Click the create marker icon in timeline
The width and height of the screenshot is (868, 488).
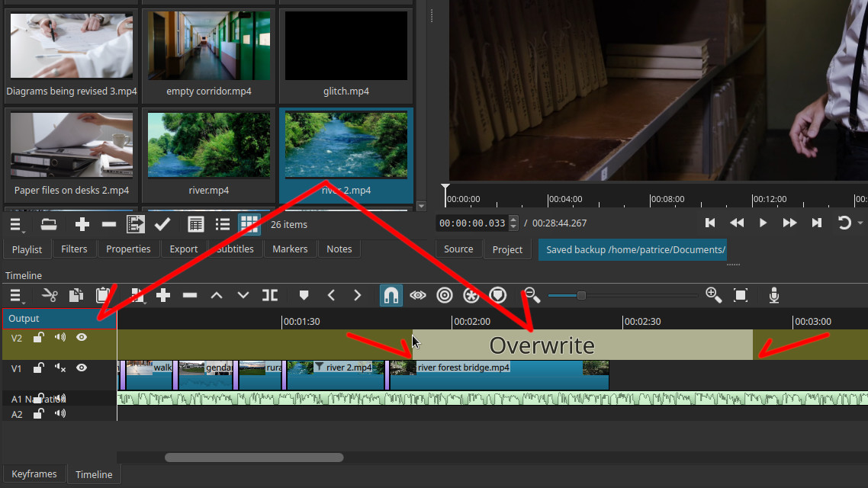304,295
